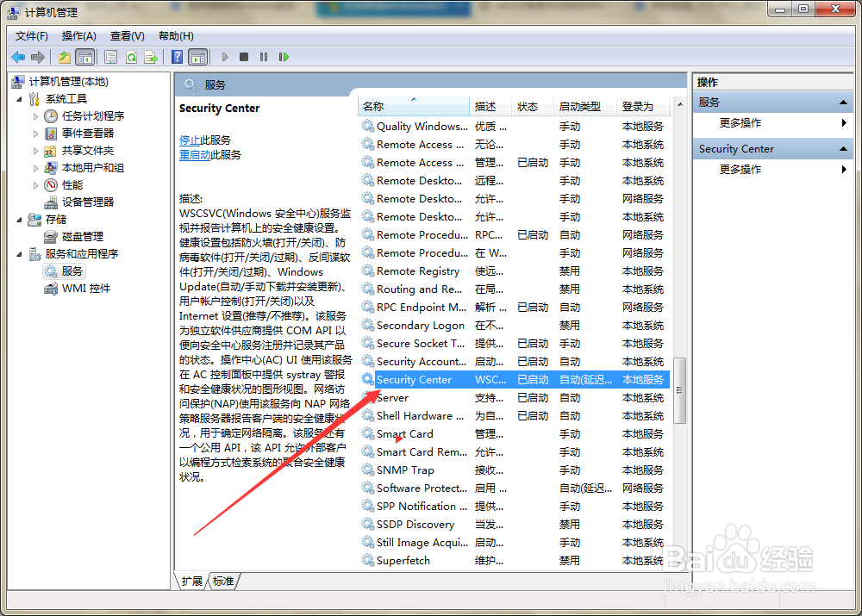Open 更多操作 submenu under 服务

pos(740,122)
